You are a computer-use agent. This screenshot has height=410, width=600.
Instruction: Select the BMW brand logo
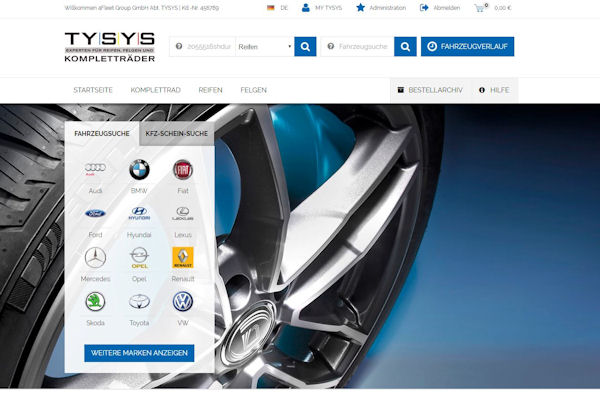pos(139,170)
